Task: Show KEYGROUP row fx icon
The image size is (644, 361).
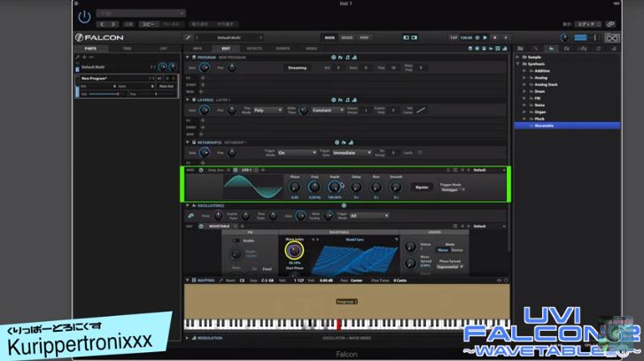Action: (344, 142)
